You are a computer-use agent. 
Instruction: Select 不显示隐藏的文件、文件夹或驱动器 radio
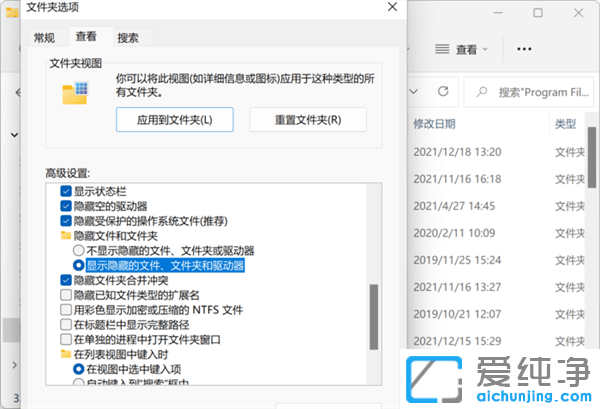coord(78,251)
